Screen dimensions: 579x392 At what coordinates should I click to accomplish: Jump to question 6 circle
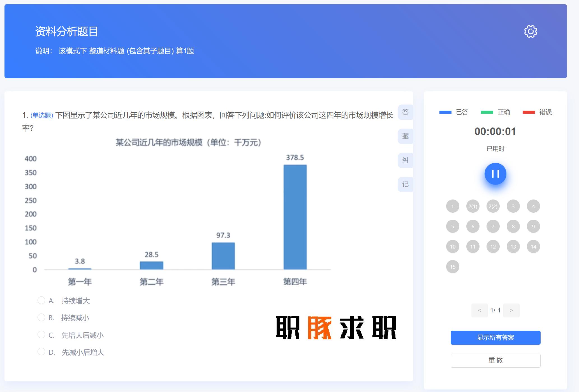(x=473, y=226)
